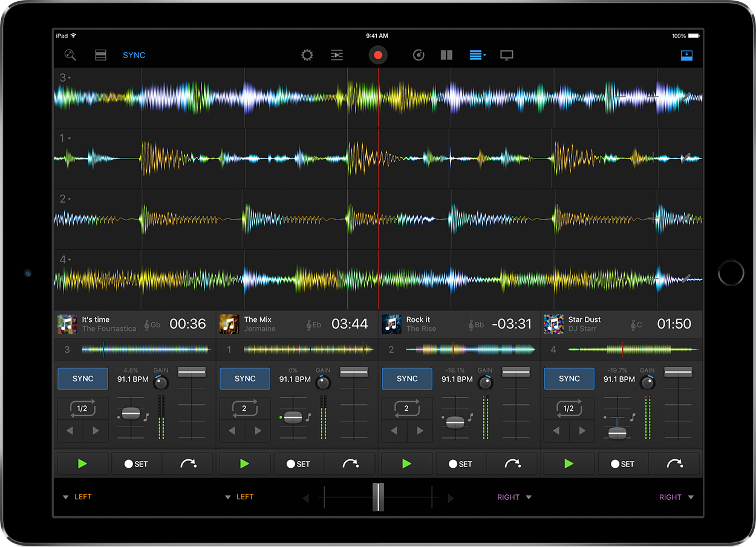Open the external display monitor icon
The height and width of the screenshot is (547, 756).
point(507,55)
